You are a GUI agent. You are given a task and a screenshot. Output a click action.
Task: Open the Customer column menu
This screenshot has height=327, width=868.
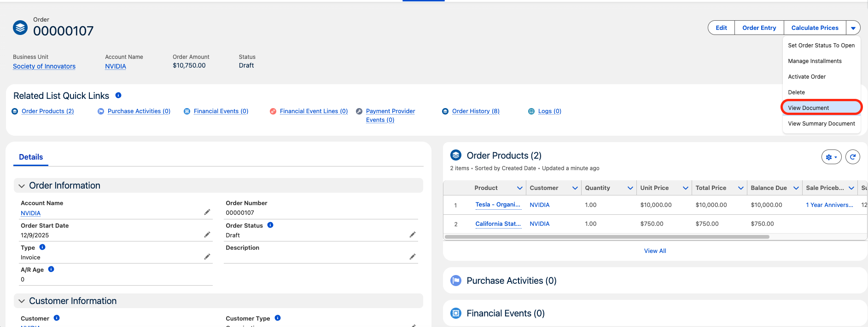[x=575, y=188]
